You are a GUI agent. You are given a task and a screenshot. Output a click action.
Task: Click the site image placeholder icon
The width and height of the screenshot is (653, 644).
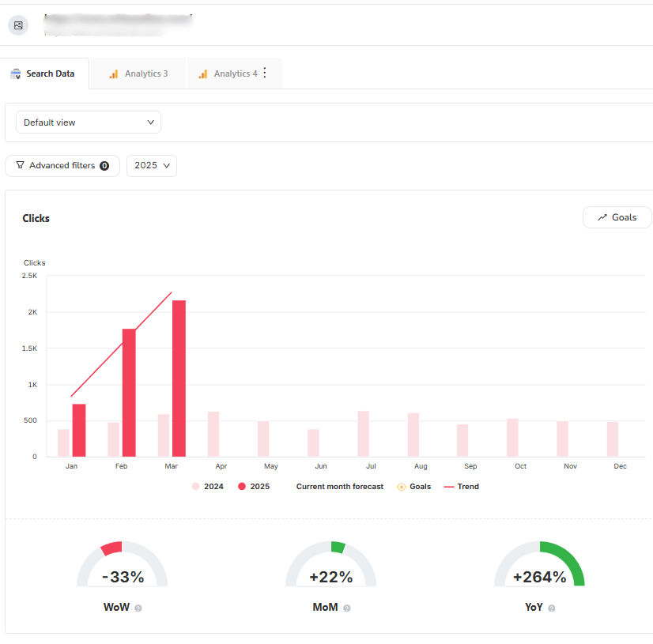point(18,25)
